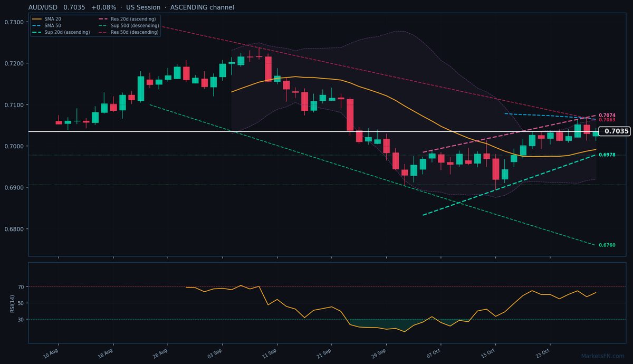Image resolution: width=633 pixels, height=364 pixels.
Task: Click the 0.7300 price axis label
Action: point(14,22)
